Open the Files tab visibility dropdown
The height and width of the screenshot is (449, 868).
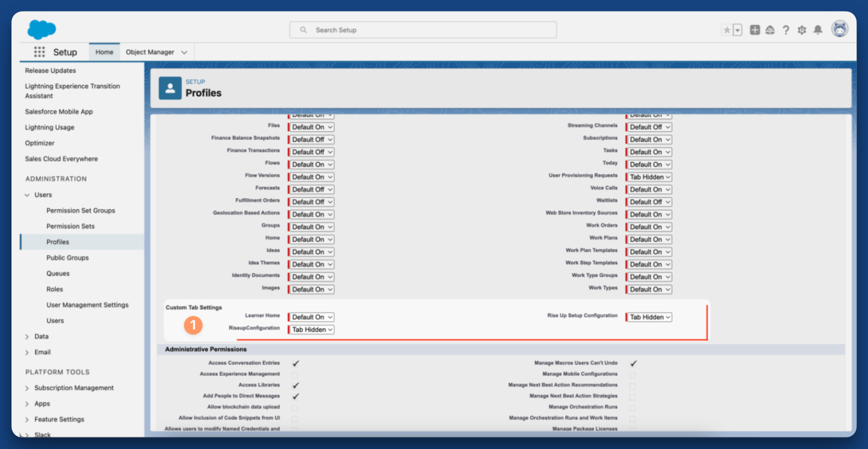coord(311,127)
